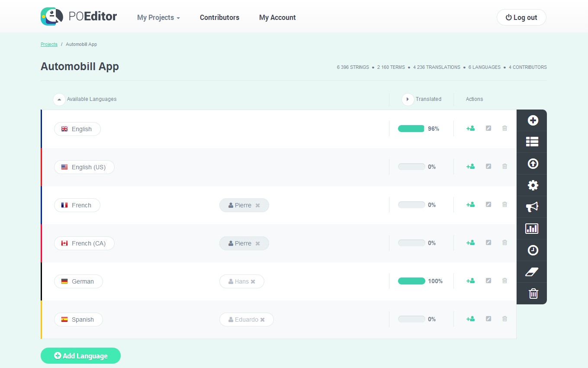Click the clock history icon in sidebar
Viewport: 588px width, 368px height.
pos(533,250)
